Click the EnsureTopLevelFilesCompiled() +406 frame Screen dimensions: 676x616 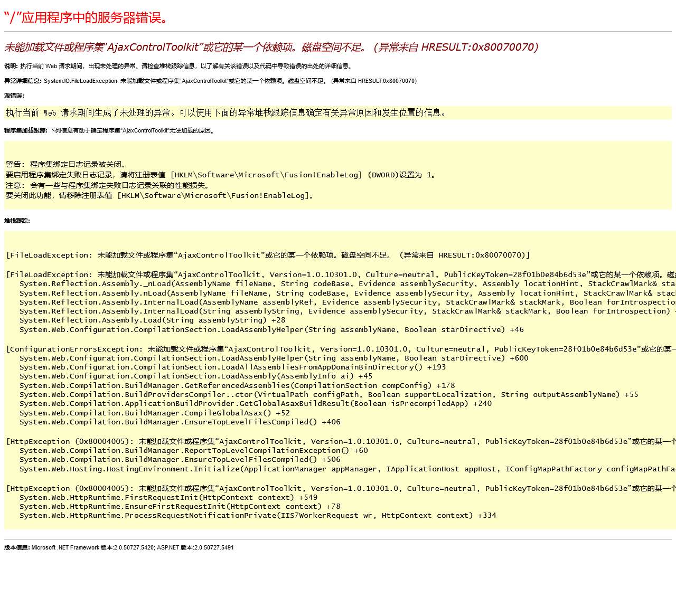(180, 422)
